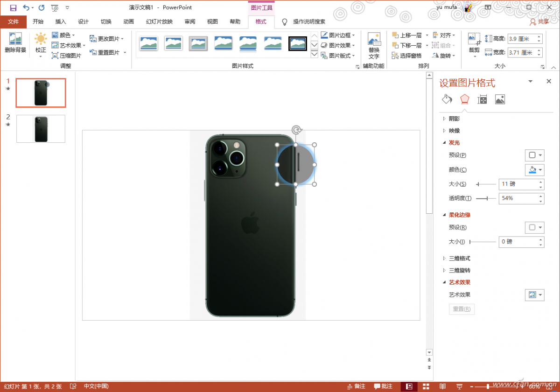This screenshot has width=560, height=392.
Task: Open Fill & Line pane icon
Action: [x=447, y=99]
